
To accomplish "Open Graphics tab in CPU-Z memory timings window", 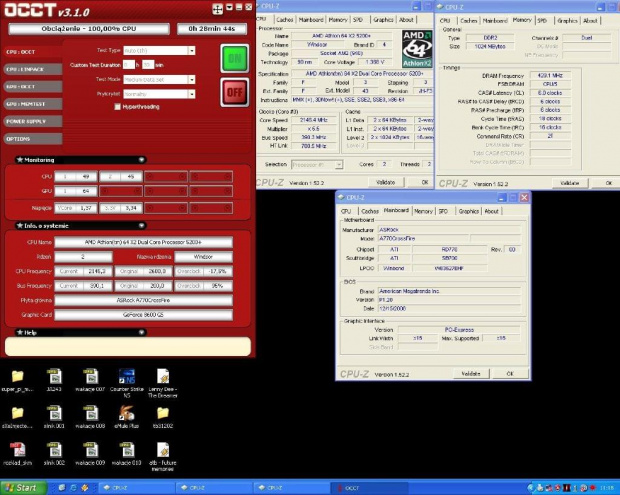I will (x=567, y=21).
